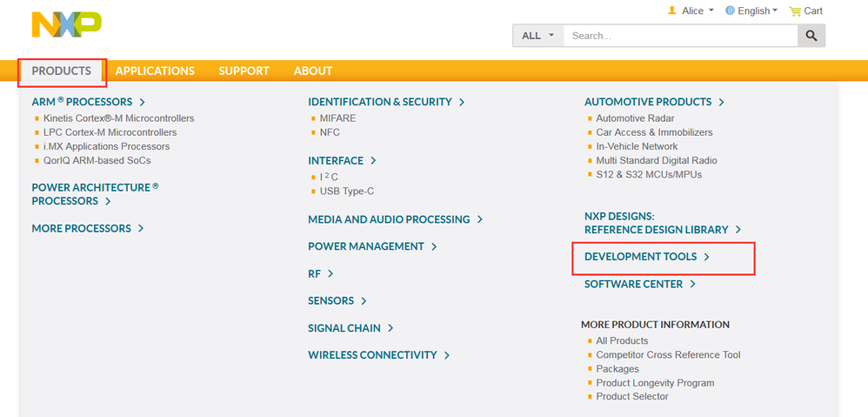This screenshot has width=868, height=417.
Task: Select the I2C link
Action: (329, 178)
